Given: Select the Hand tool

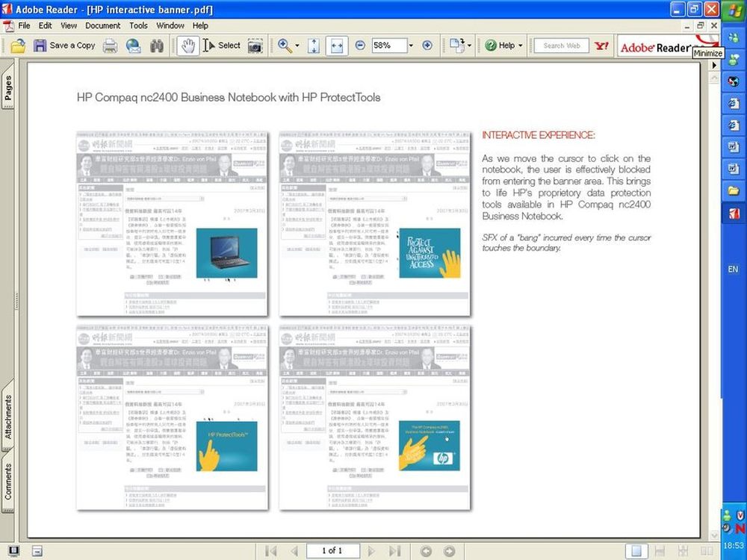Looking at the screenshot, I should pyautogui.click(x=188, y=46).
